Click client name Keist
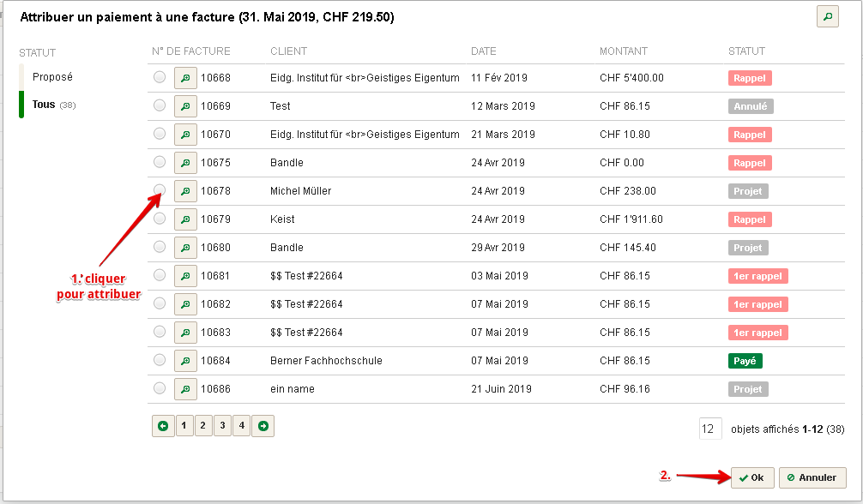 [x=282, y=219]
